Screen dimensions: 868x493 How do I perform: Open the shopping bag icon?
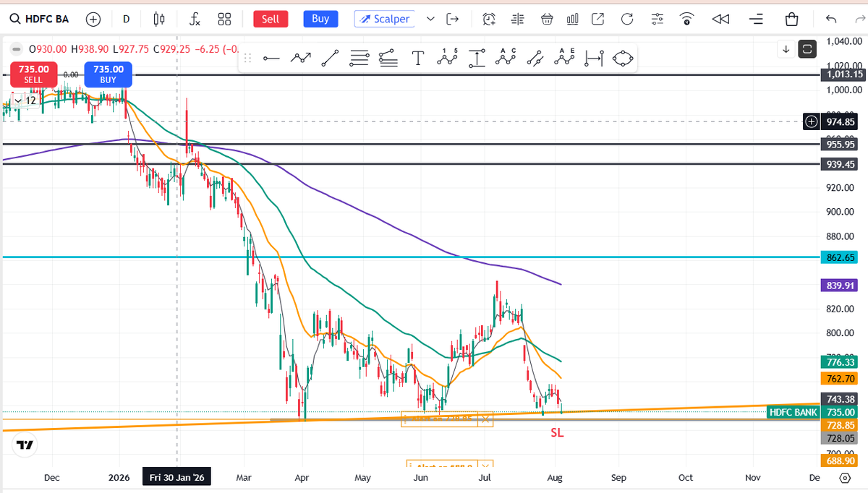[x=792, y=19]
